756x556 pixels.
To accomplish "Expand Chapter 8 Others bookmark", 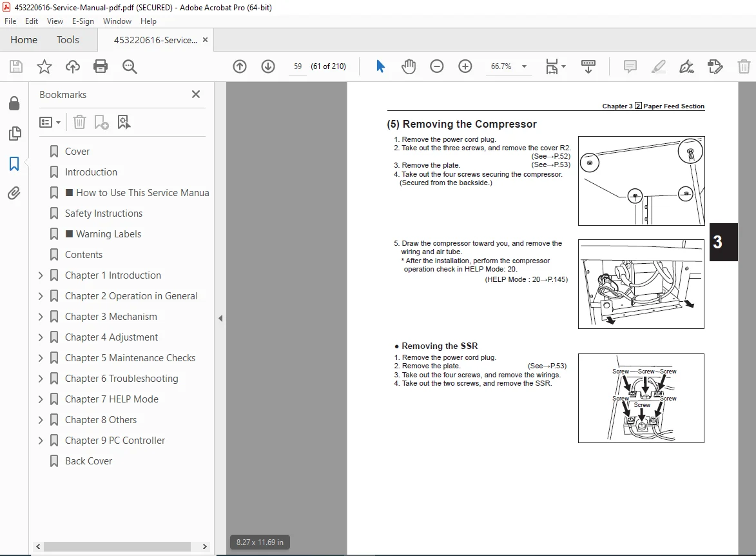I will 41,420.
